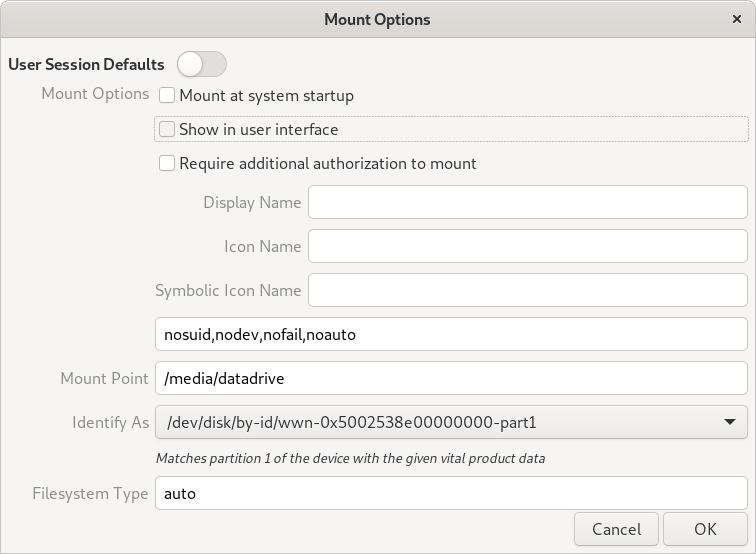
Task: Click the Mount Point label
Action: [104, 378]
